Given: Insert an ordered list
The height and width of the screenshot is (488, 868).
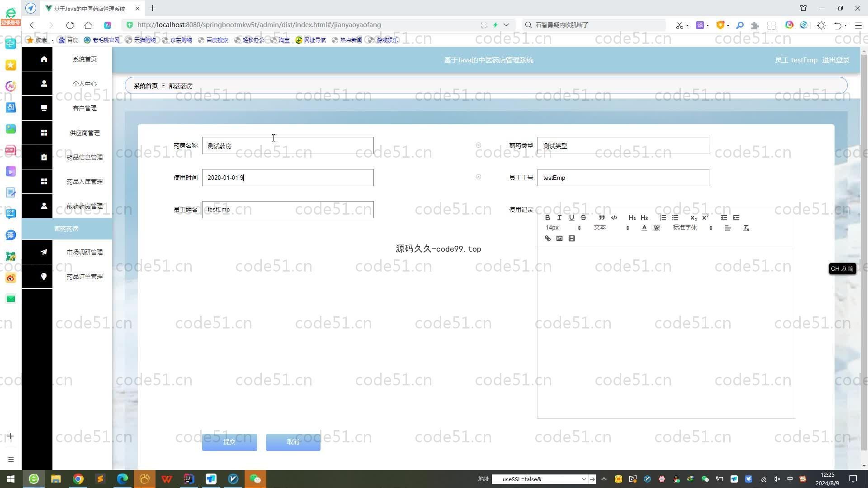Looking at the screenshot, I should 663,218.
